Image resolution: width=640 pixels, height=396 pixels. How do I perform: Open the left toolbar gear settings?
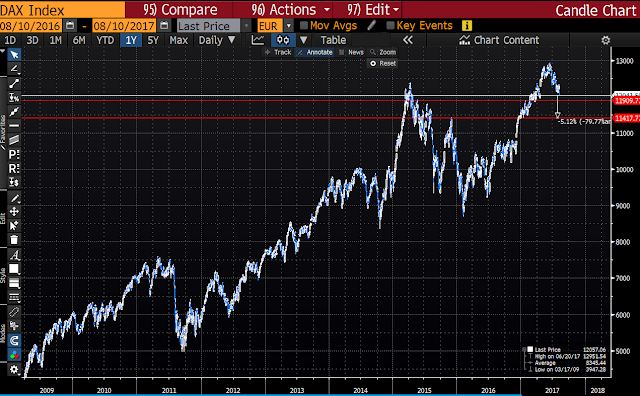pyautogui.click(x=14, y=369)
